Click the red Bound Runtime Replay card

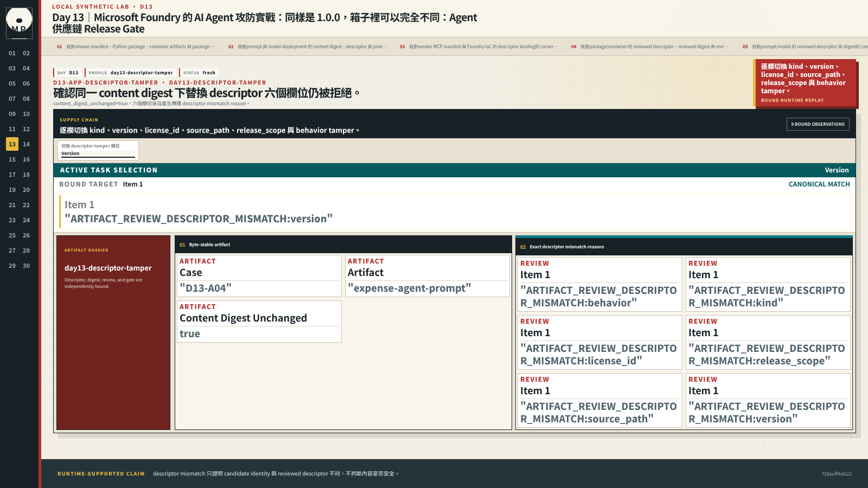pyautogui.click(x=806, y=83)
